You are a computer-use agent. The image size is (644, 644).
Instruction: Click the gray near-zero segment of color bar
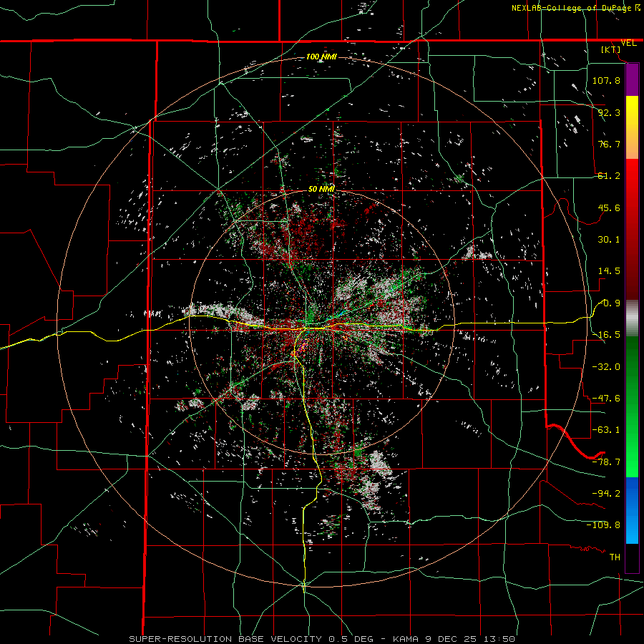(x=632, y=318)
